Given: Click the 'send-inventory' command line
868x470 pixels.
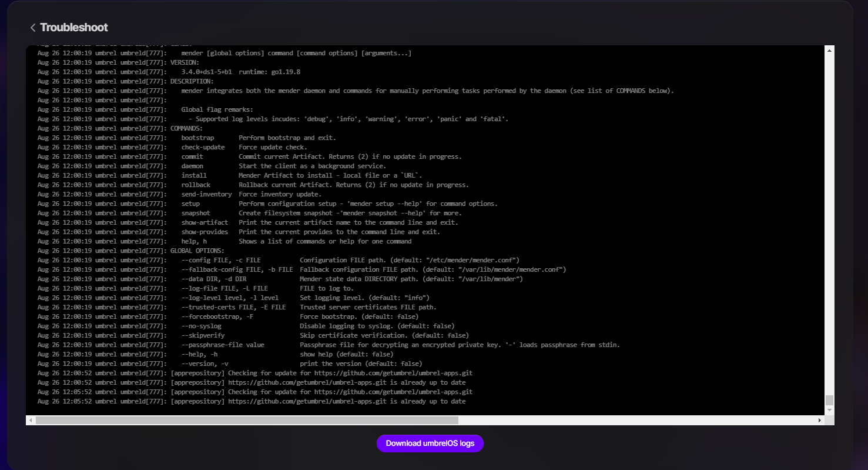Looking at the screenshot, I should [x=179, y=194].
